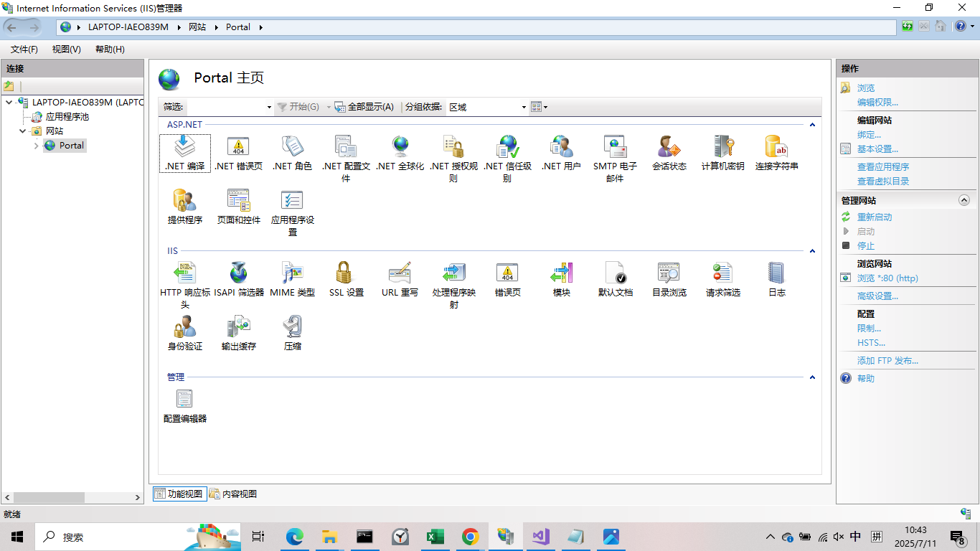
Task: Open the 请求筛选 feature
Action: pos(722,279)
